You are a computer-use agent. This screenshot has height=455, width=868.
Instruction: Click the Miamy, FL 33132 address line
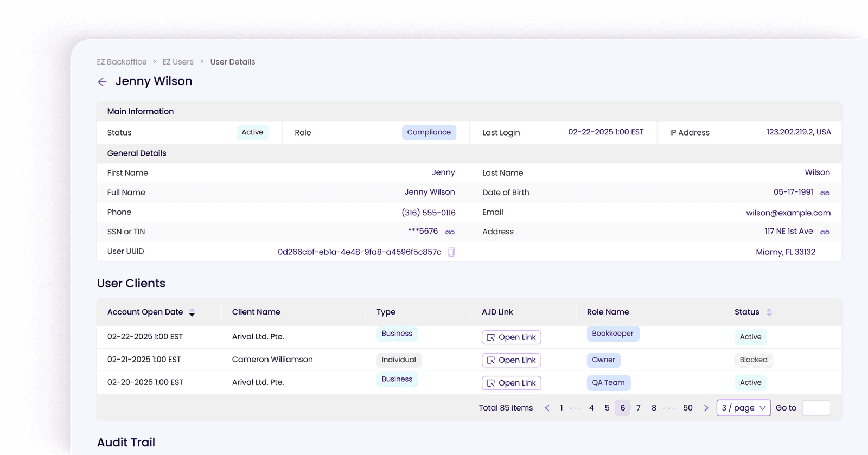(786, 252)
